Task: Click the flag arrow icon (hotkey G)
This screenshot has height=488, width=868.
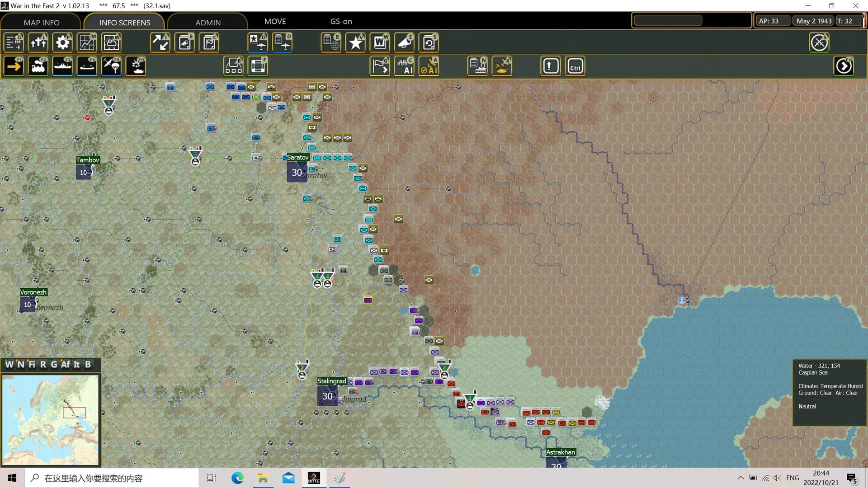Action: (x=380, y=66)
